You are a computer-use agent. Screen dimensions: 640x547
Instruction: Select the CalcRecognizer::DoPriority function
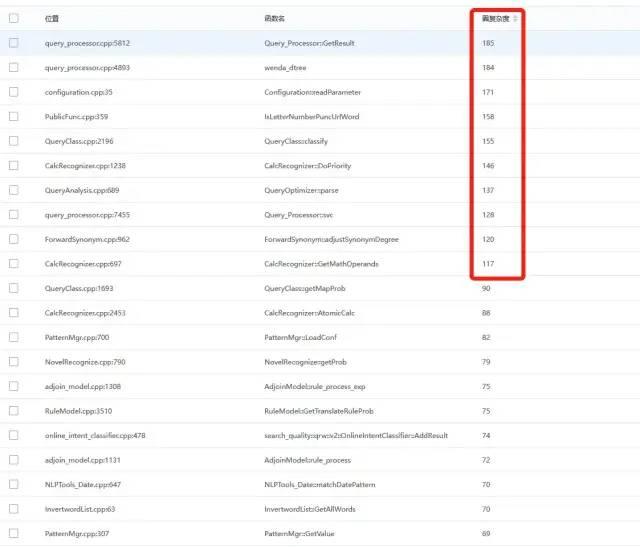307,166
